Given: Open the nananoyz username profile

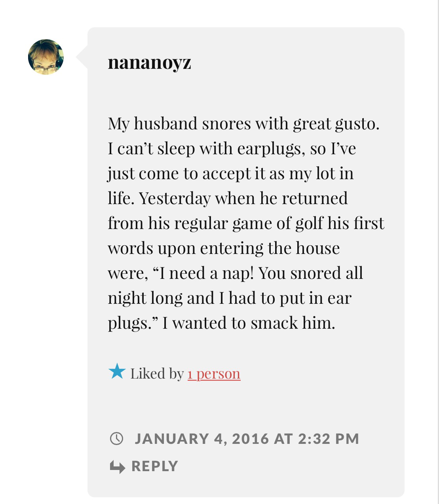Looking at the screenshot, I should click(149, 62).
